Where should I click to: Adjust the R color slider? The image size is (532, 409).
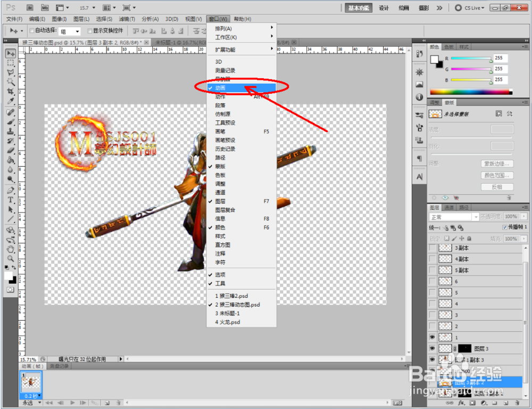tap(471, 59)
